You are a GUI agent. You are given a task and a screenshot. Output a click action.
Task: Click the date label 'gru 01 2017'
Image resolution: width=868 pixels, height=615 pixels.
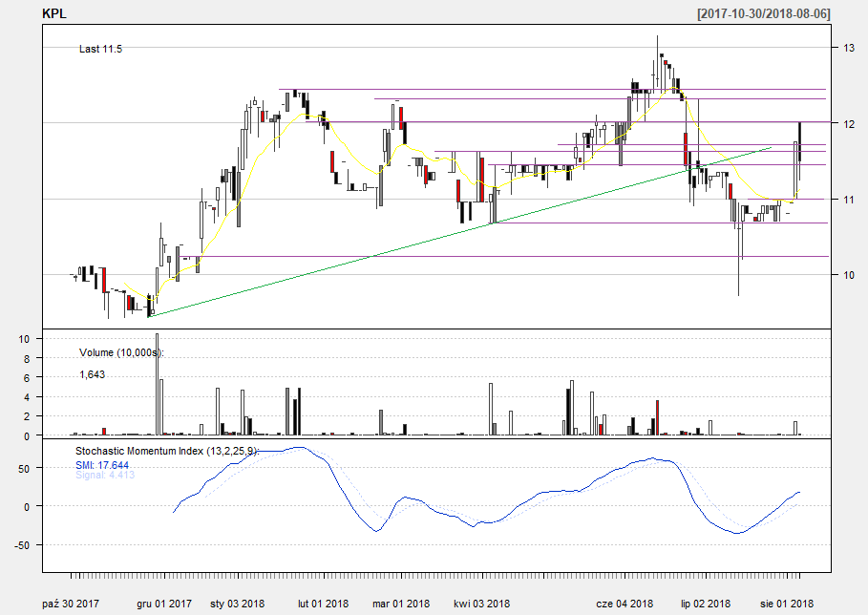coord(164,604)
